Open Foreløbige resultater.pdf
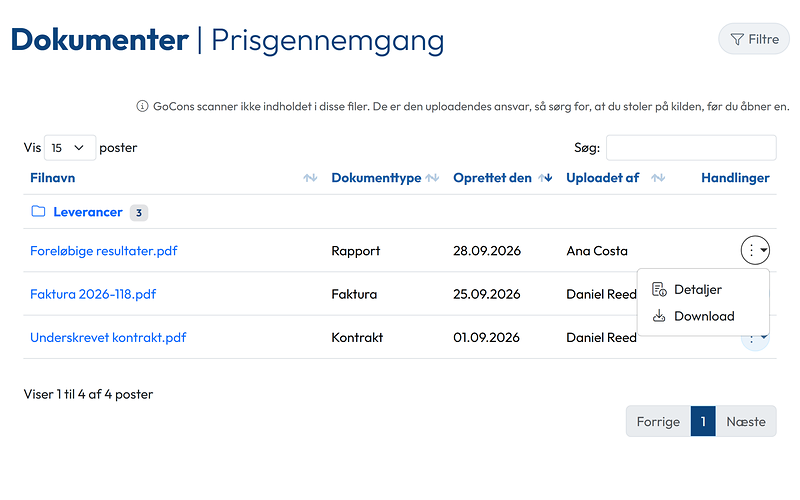The height and width of the screenshot is (500, 800). click(x=104, y=251)
